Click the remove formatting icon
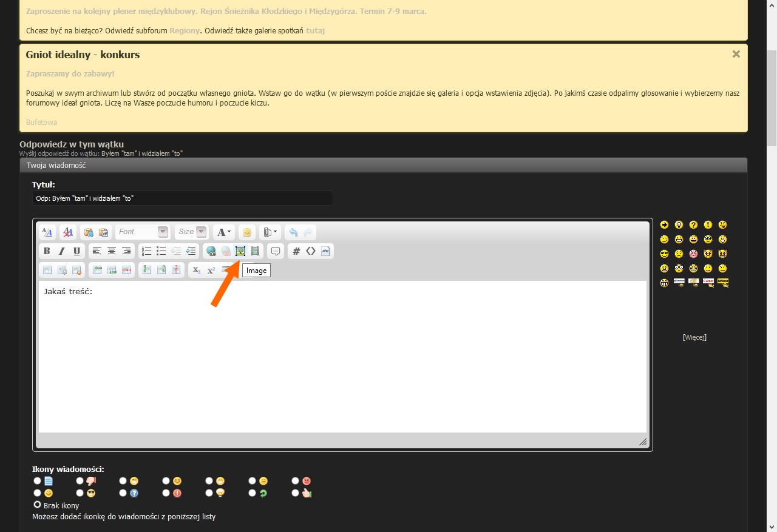This screenshot has height=532, width=777. pos(68,232)
